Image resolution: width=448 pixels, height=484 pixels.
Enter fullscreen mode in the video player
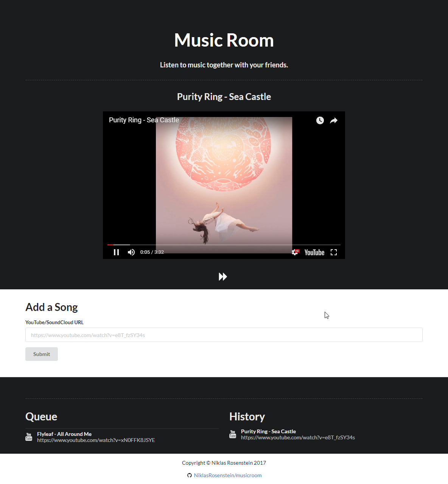[x=334, y=252]
